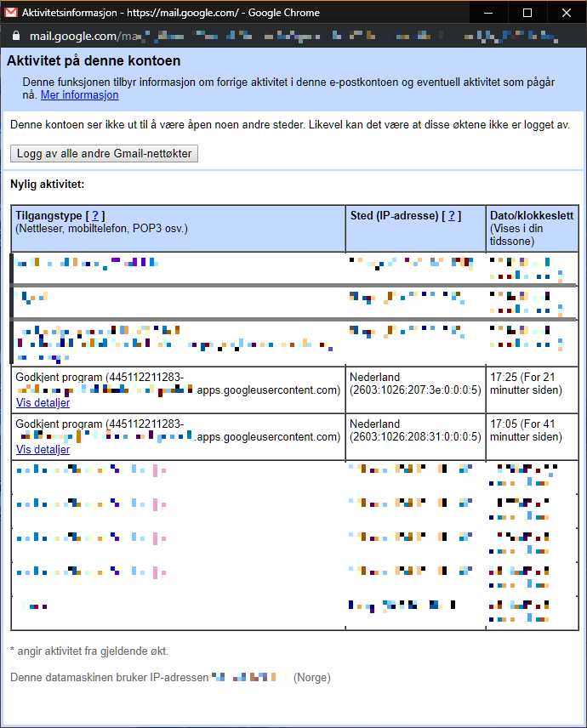587x728 pixels.
Task: Click the mail.google.com URL in the address bar
Action: 72,37
